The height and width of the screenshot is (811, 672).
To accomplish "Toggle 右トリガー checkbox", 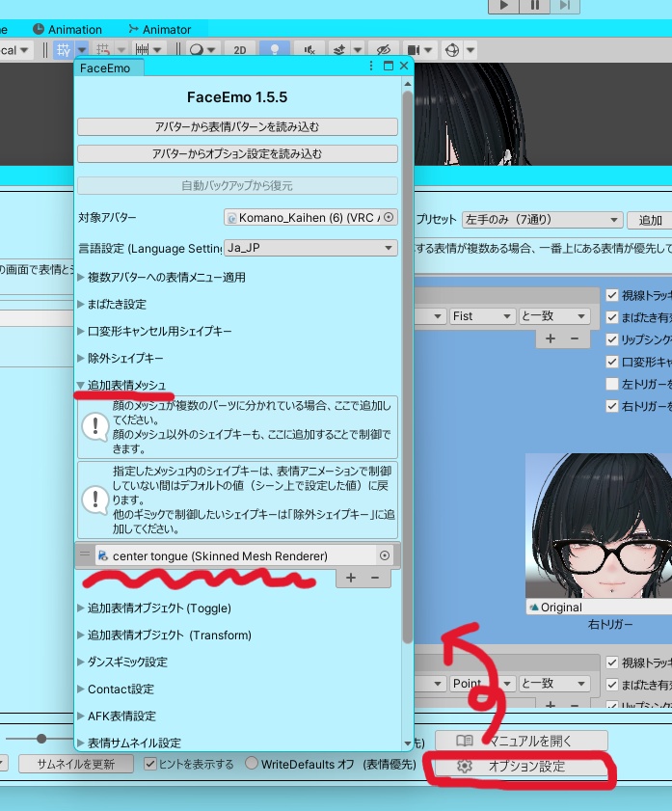I will [612, 406].
